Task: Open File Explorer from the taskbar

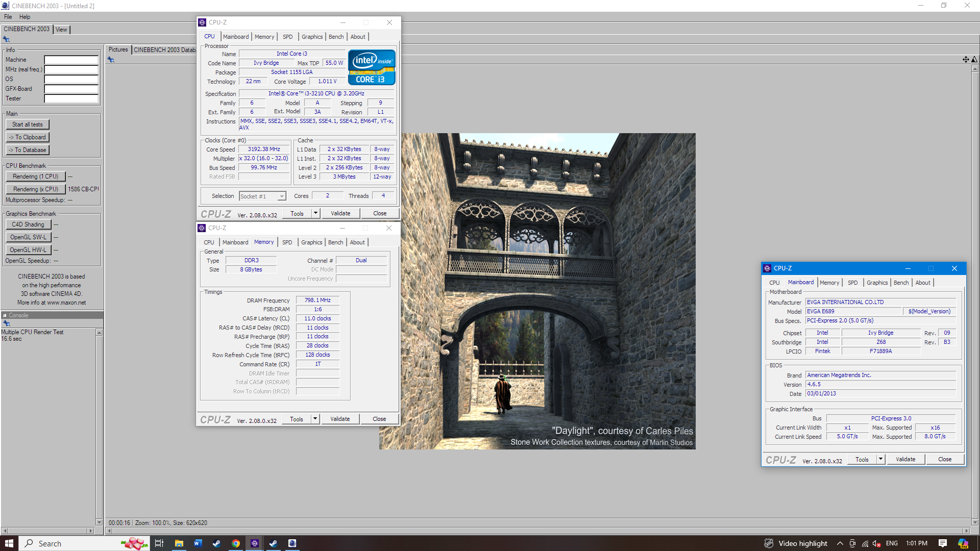Action: click(x=179, y=543)
